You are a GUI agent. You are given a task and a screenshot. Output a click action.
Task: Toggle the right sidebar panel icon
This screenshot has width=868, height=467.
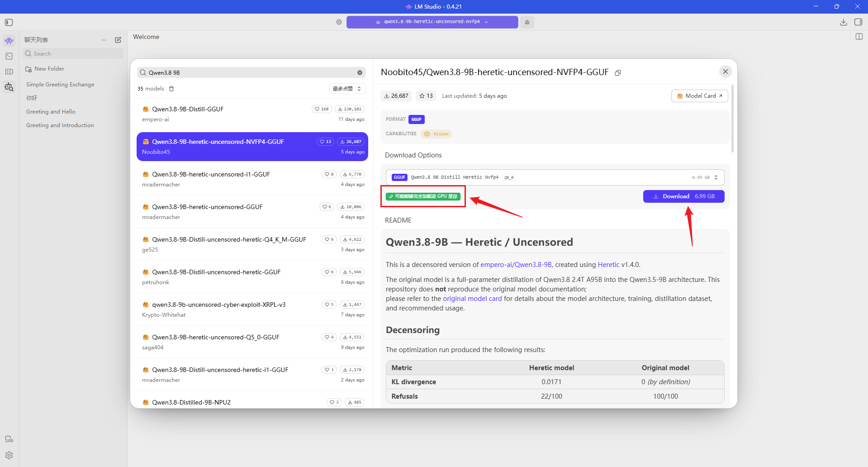pos(858,22)
